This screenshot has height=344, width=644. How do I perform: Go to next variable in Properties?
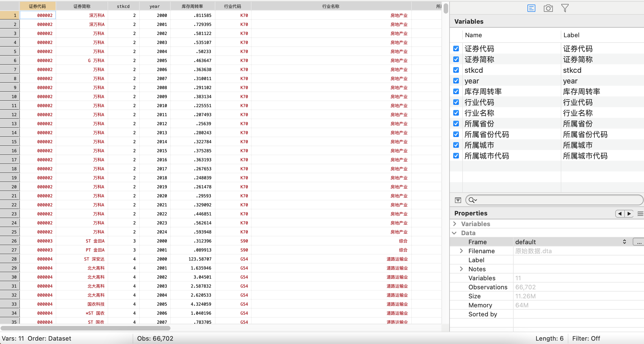coord(629,214)
